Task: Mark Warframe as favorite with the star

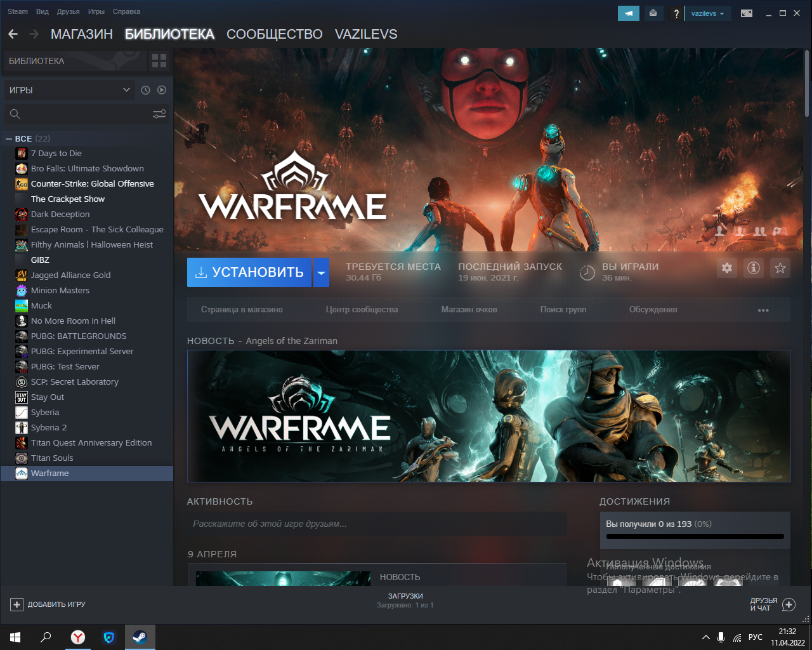Action: [x=780, y=268]
